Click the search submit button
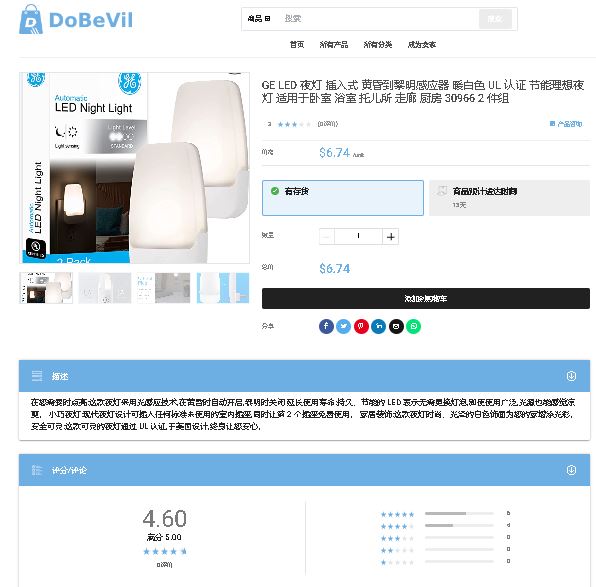 coord(495,19)
